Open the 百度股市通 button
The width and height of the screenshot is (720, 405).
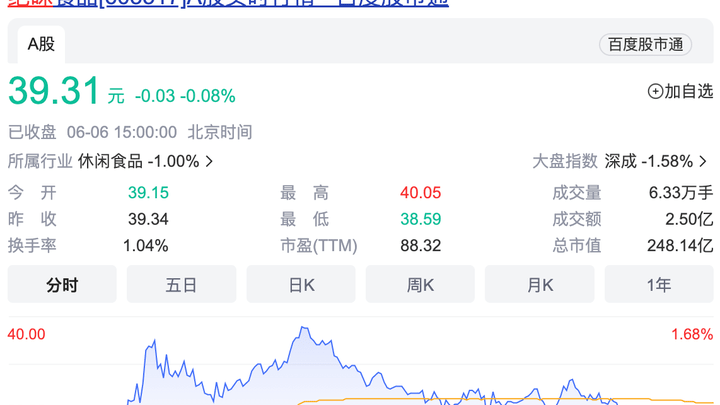(645, 45)
